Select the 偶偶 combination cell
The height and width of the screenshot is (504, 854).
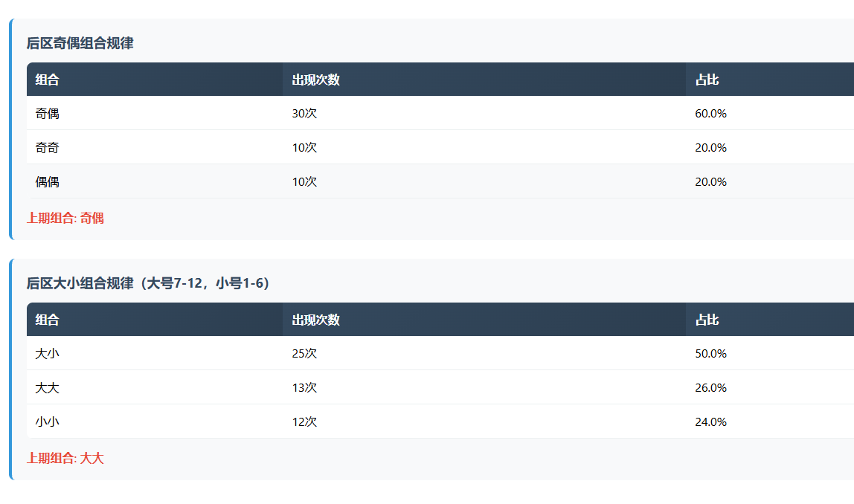[x=48, y=182]
